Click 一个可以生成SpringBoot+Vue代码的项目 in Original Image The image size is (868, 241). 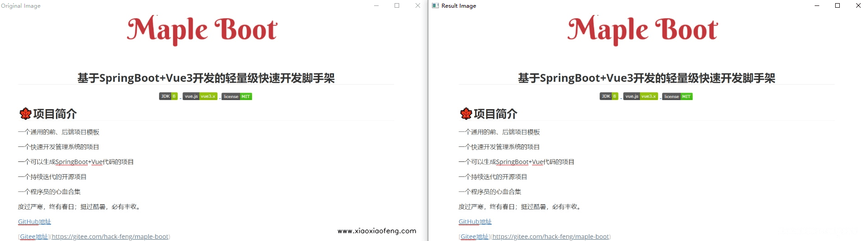tap(76, 162)
